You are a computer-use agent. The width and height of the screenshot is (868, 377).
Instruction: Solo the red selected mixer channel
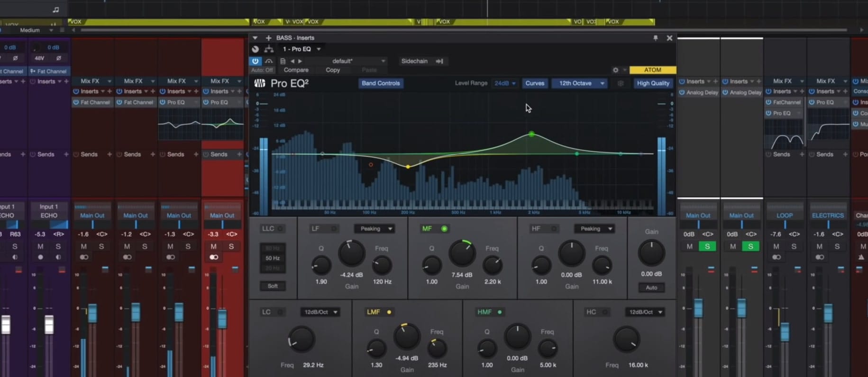pos(231,246)
